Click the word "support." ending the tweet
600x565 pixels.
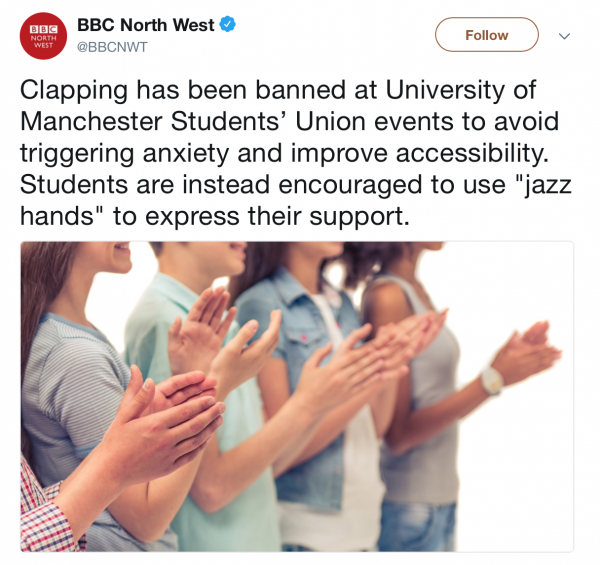coord(359,217)
